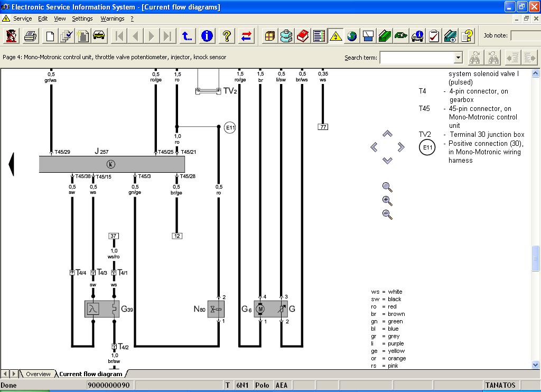Click the printer icon in the toolbar
Screen dimensions: 541x392
tap(30, 36)
